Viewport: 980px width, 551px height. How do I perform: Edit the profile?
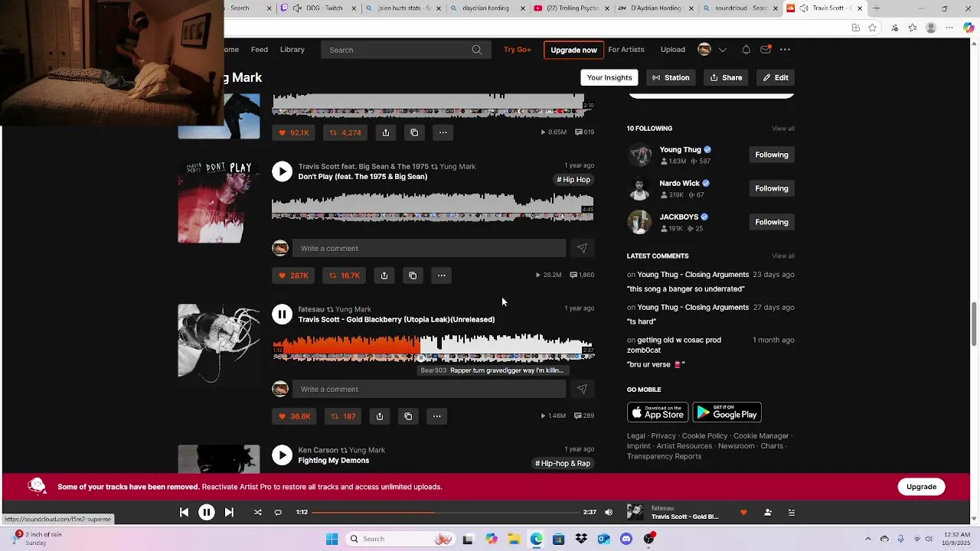pos(776,77)
